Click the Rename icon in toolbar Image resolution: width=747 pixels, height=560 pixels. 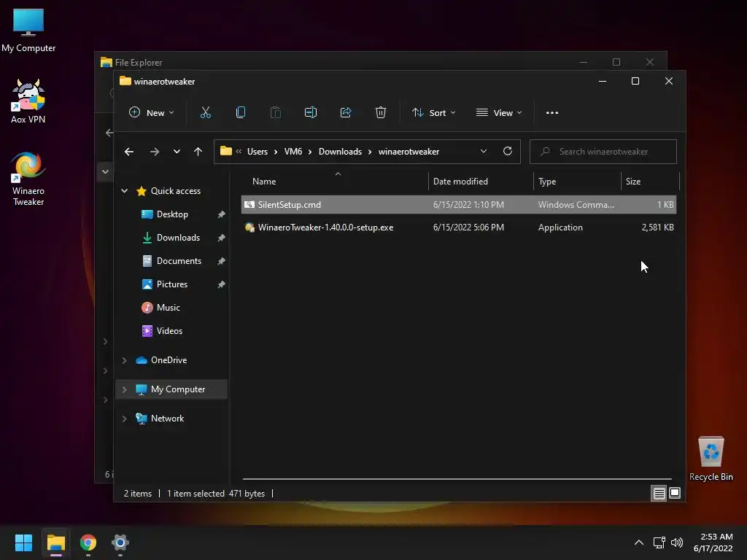coord(311,113)
